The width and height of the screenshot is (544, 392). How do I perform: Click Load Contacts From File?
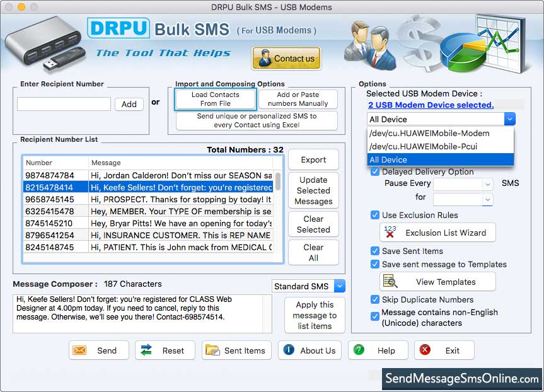[x=216, y=99]
